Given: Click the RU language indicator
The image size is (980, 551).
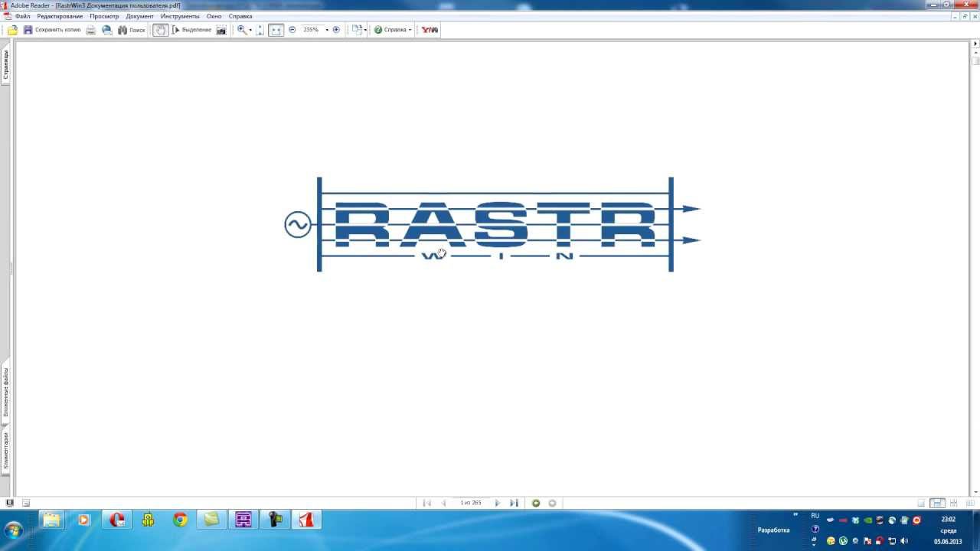Looking at the screenshot, I should click(x=815, y=516).
